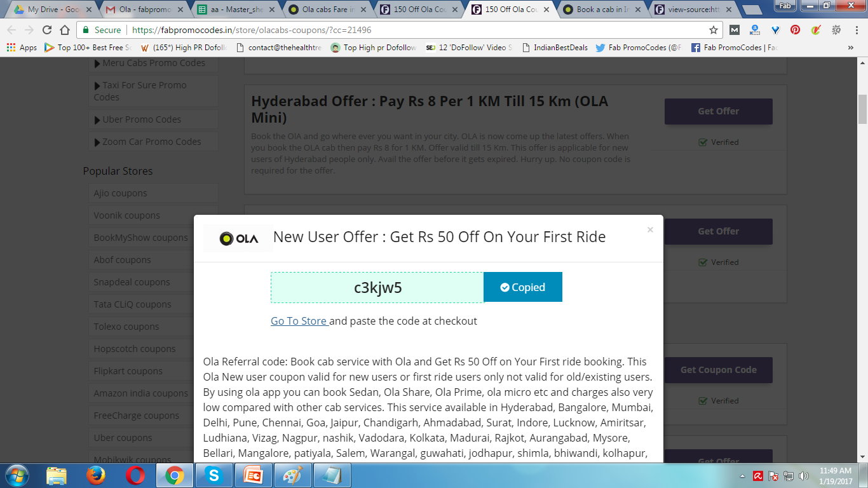Open Windows Explorer from taskbar
This screenshot has width=868, height=488.
point(57,475)
